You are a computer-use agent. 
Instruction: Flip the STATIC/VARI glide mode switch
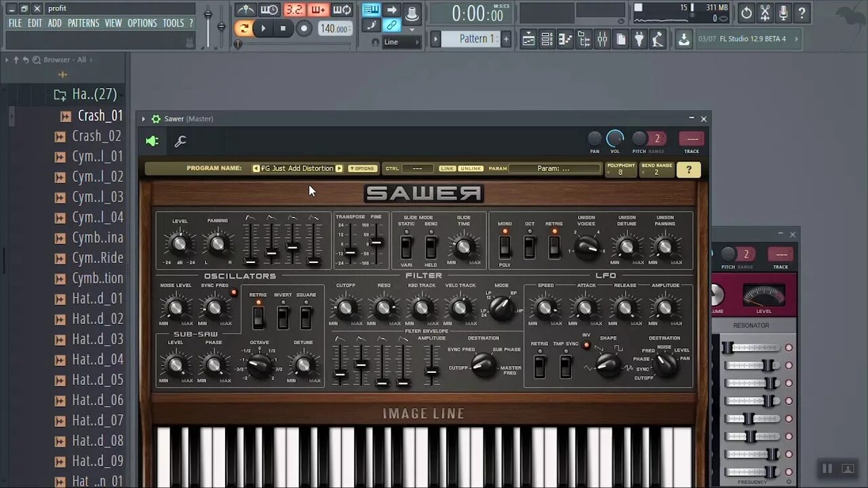[x=406, y=247]
